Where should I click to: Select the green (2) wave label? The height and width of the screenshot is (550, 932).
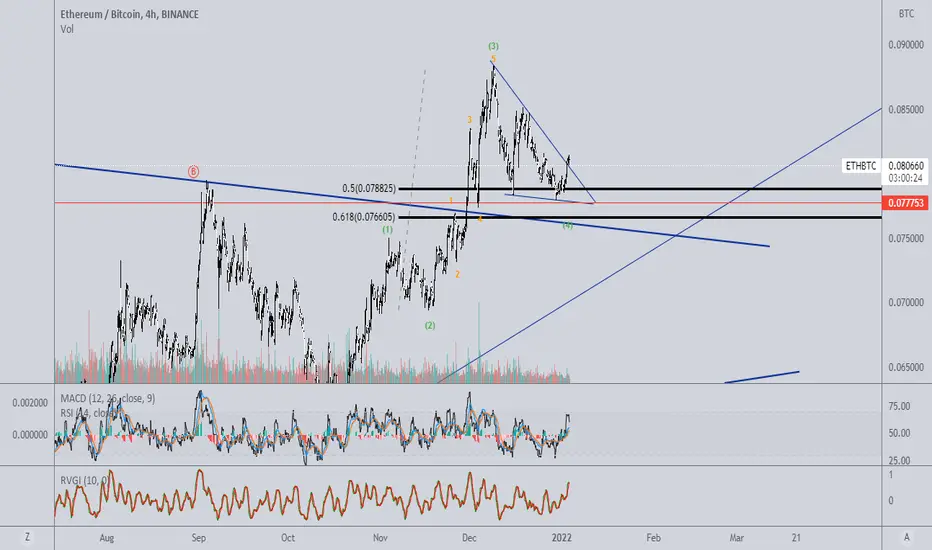pyautogui.click(x=430, y=325)
